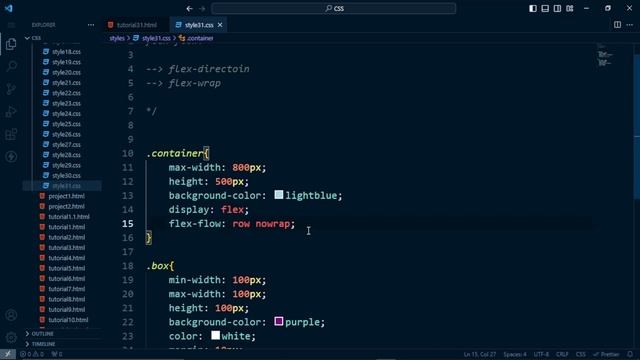Open the Extensions view
Screen dimensions: 640x360
click(11, 134)
